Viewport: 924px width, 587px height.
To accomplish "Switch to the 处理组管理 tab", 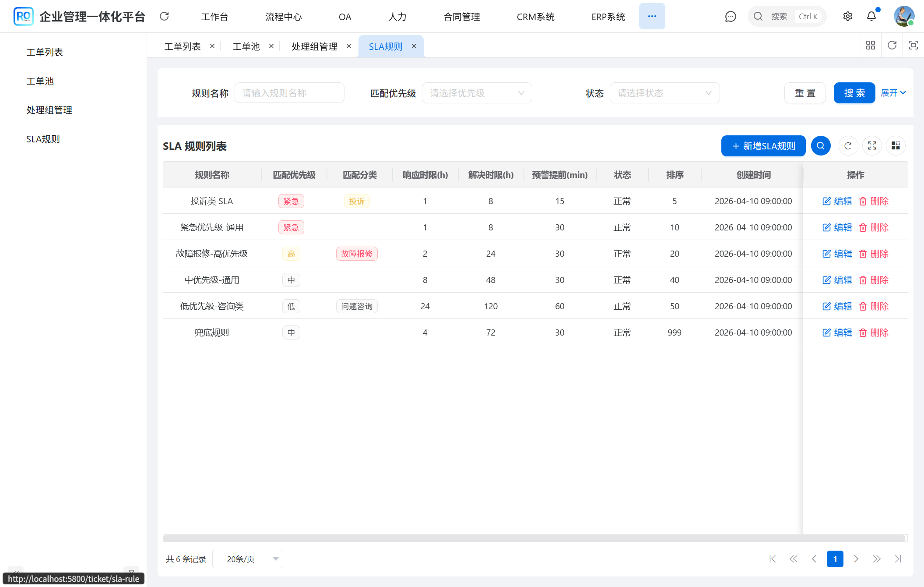I will (314, 46).
